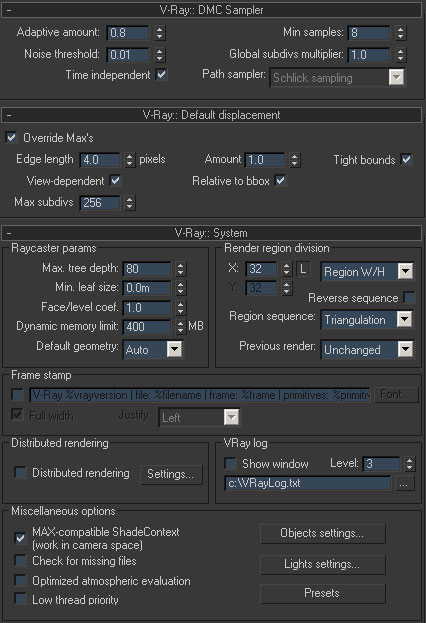Click the c:\VRayLog.txt path field
Viewport: 426px width, 623px height.
coord(308,484)
